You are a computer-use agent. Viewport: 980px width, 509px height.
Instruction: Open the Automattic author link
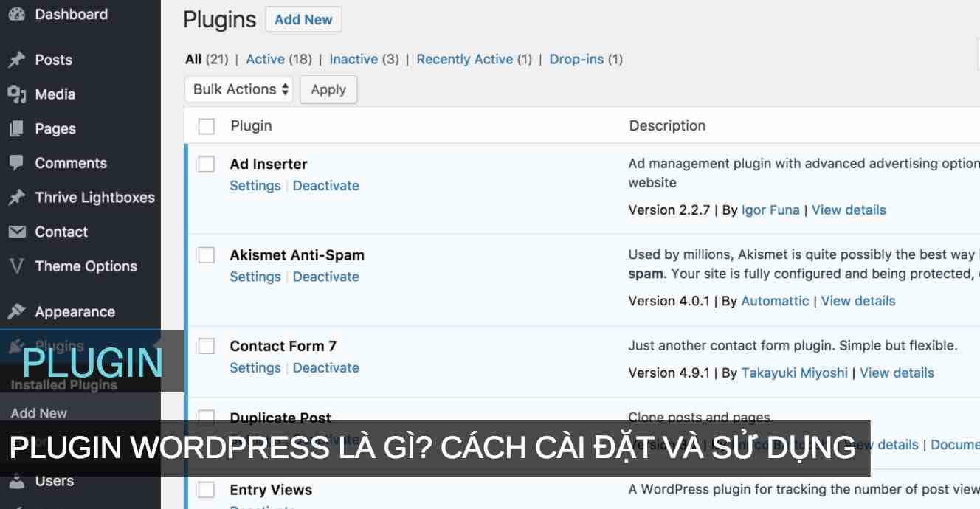pyautogui.click(x=775, y=301)
